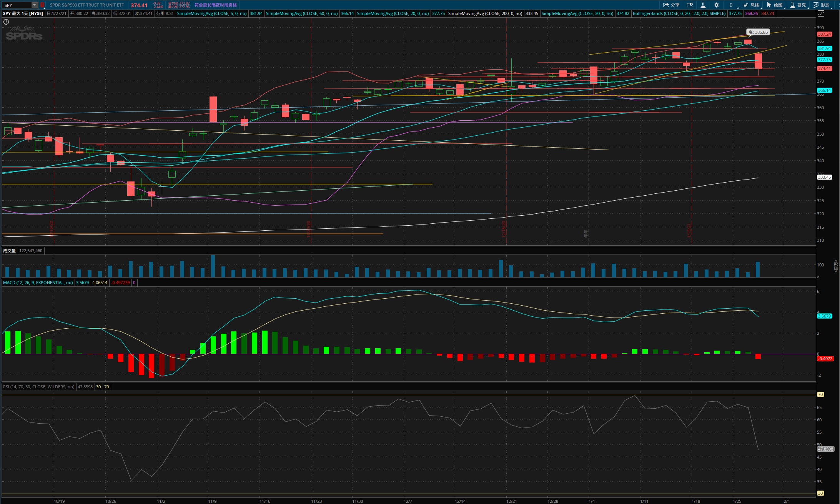Open Edit Studies flask icon

coord(703,5)
